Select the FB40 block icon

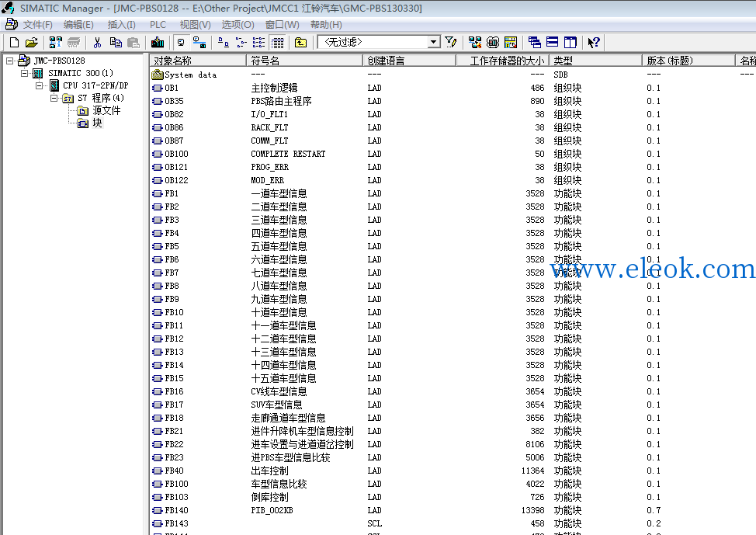tap(158, 471)
